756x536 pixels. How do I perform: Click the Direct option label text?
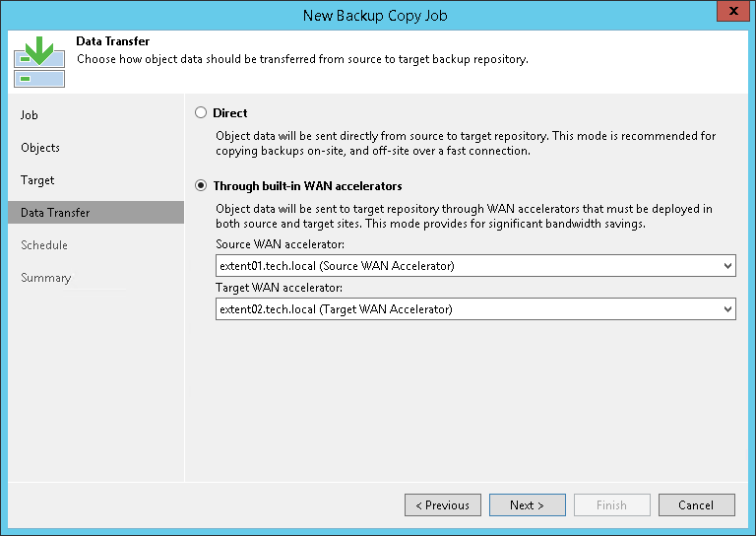pos(230,113)
